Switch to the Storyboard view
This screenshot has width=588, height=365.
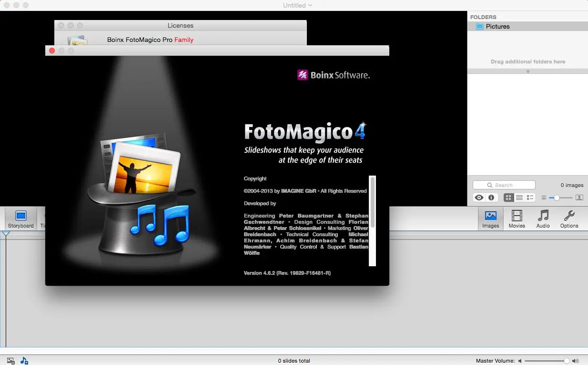point(20,219)
